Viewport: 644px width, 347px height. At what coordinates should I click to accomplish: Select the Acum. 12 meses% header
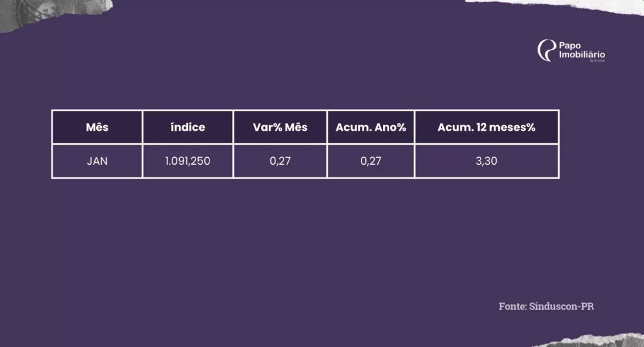click(487, 128)
